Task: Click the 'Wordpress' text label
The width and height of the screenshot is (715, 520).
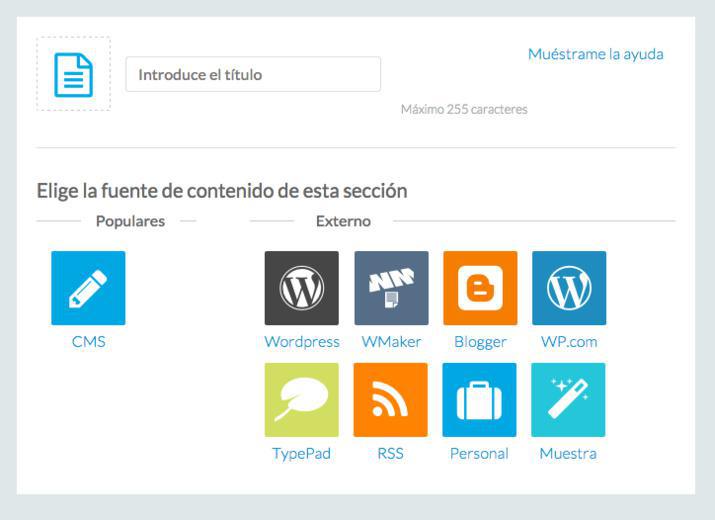Action: [x=301, y=342]
